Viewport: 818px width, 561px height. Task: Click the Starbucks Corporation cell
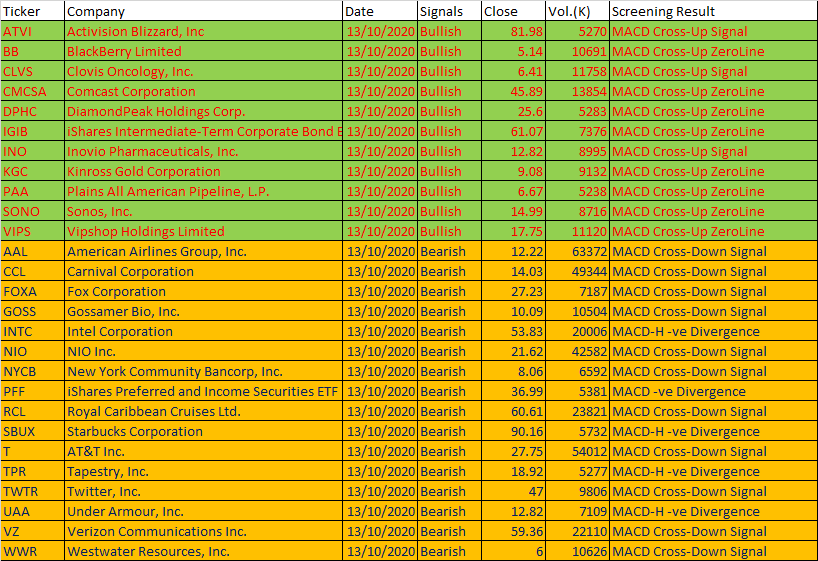203,432
